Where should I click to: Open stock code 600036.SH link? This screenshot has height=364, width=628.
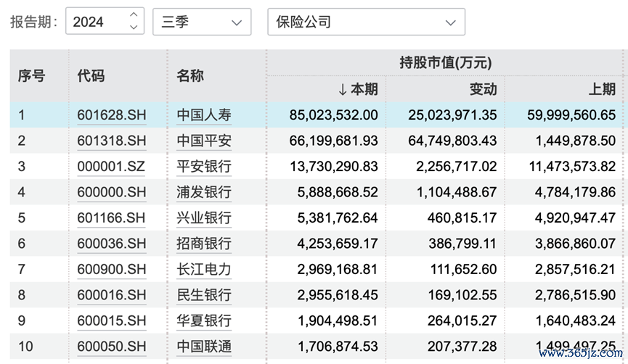coord(112,244)
